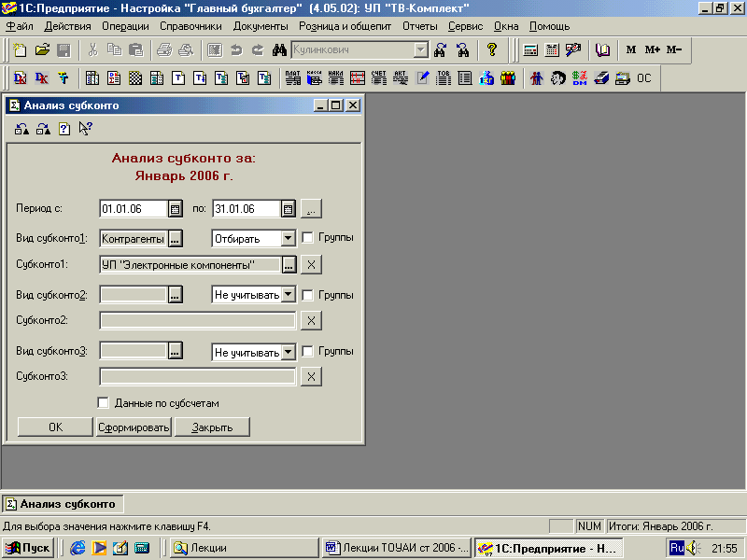The width and height of the screenshot is (747, 560).
Task: Clear Субконто2 with its X button
Action: pyautogui.click(x=311, y=320)
